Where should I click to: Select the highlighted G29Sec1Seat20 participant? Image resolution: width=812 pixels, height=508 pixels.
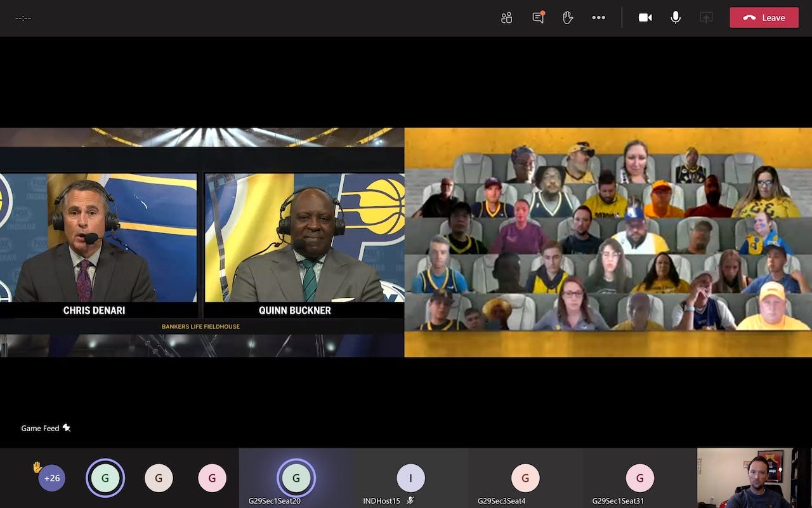pyautogui.click(x=295, y=478)
